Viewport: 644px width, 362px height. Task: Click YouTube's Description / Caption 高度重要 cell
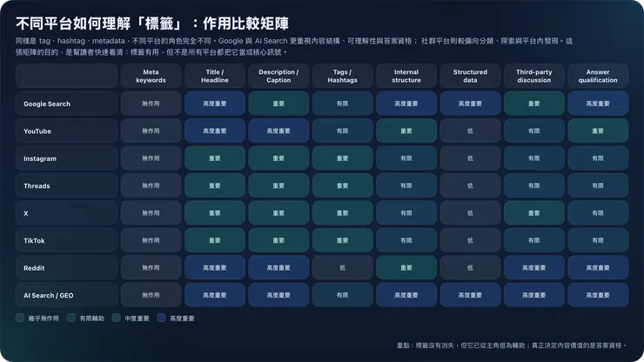(278, 131)
